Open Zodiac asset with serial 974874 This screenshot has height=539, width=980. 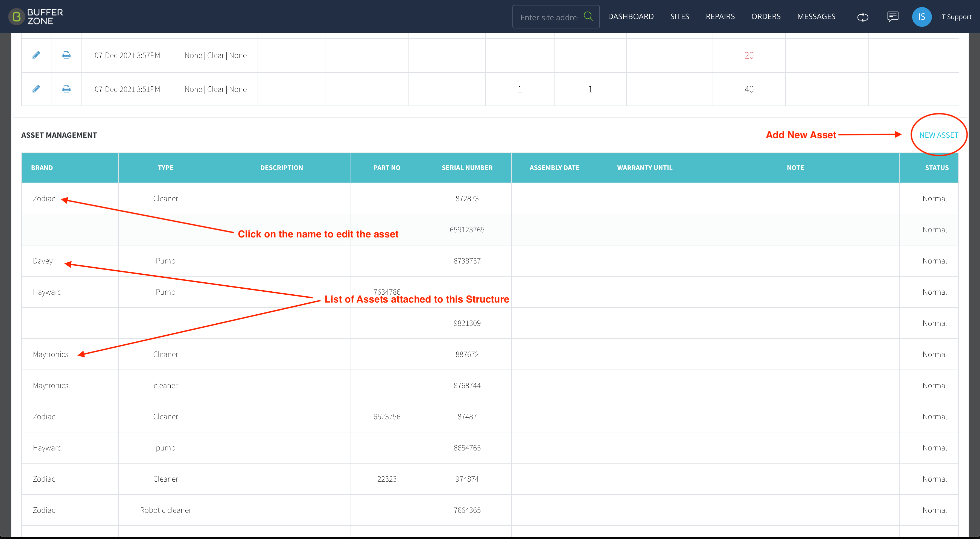tap(44, 479)
